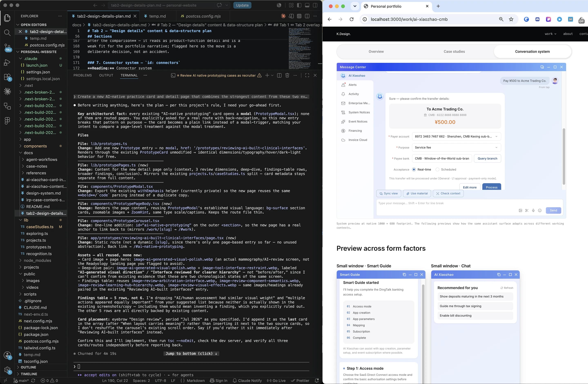Select the Real-time acceptance radio button
The image size is (588, 384).
tap(414, 169)
